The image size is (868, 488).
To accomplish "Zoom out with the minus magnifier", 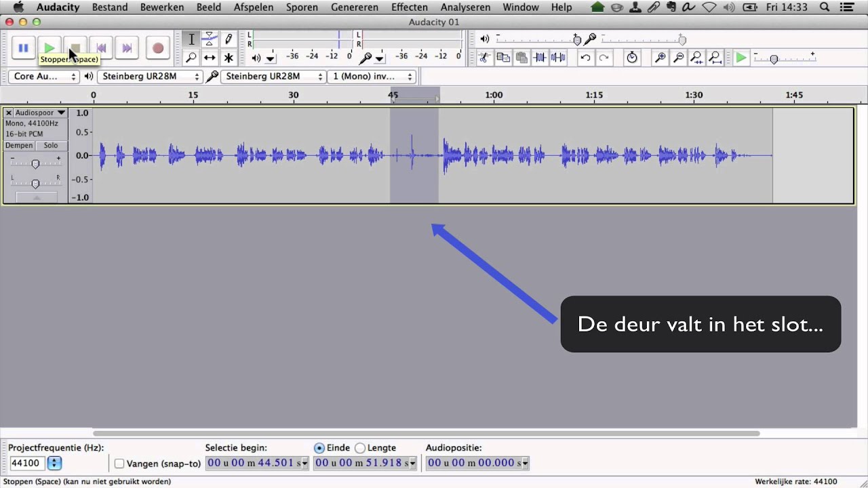I will click(x=678, y=58).
